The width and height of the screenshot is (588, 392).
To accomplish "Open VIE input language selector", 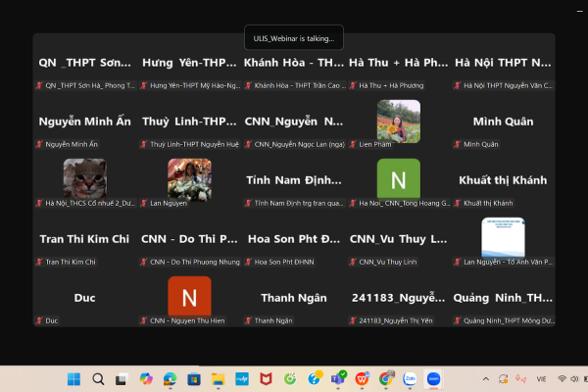I will tap(541, 379).
